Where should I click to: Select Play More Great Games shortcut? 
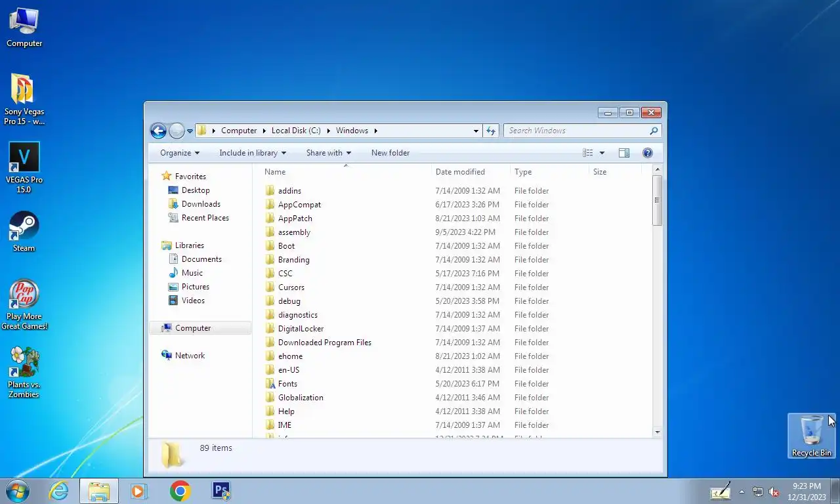pos(24,304)
